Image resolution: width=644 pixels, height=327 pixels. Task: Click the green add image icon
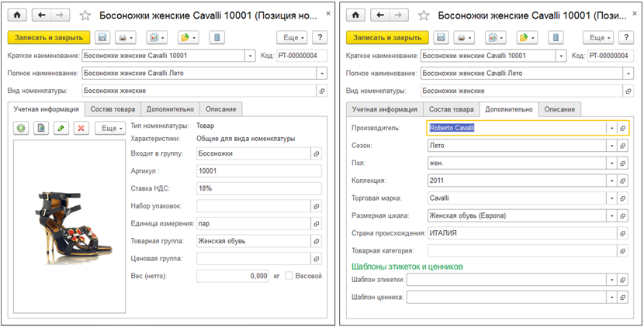21,128
